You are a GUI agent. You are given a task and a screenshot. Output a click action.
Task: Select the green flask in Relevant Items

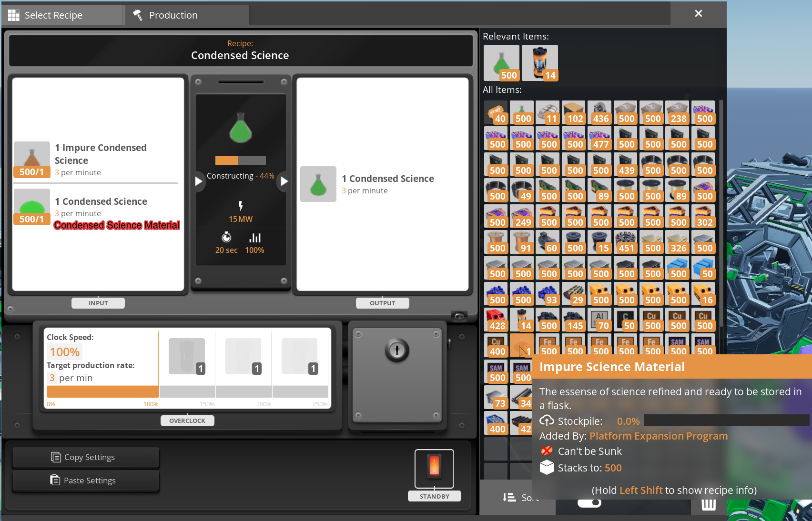point(501,63)
